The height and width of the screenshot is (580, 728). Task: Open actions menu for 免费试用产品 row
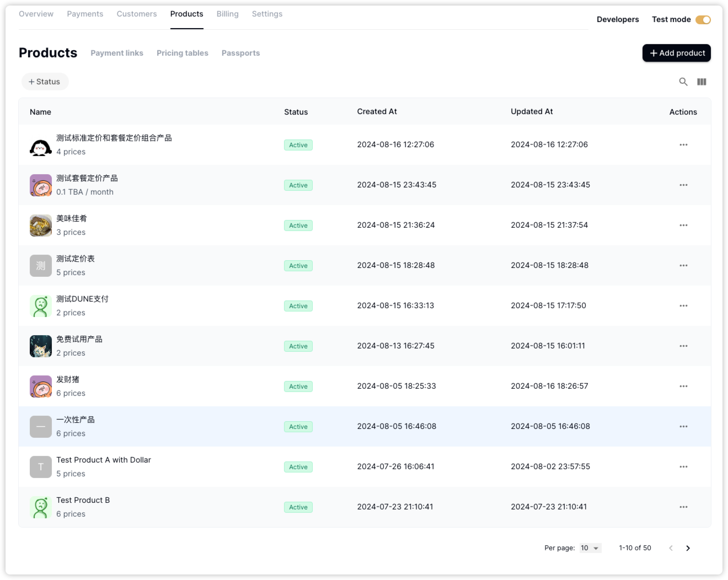point(683,346)
